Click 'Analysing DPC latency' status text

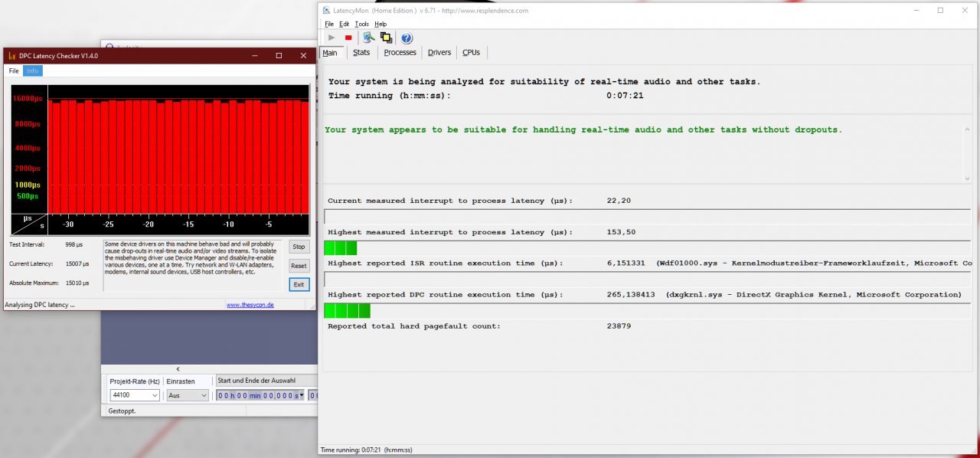pos(40,305)
